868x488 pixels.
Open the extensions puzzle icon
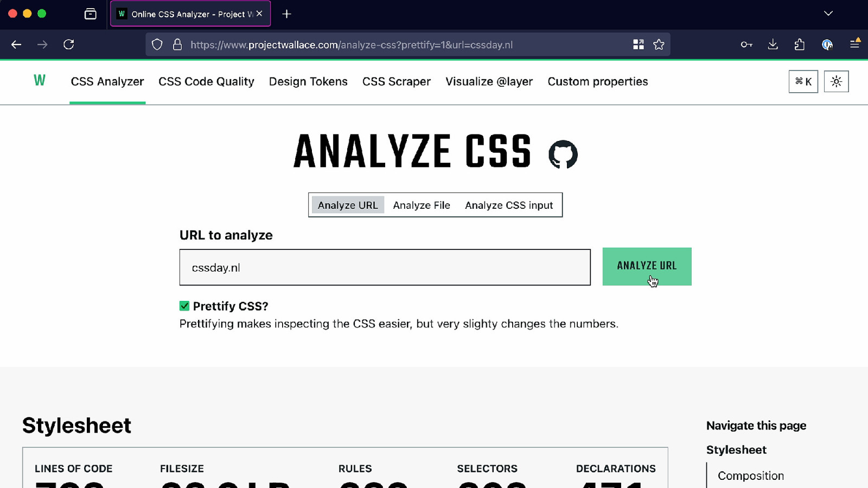pyautogui.click(x=800, y=44)
